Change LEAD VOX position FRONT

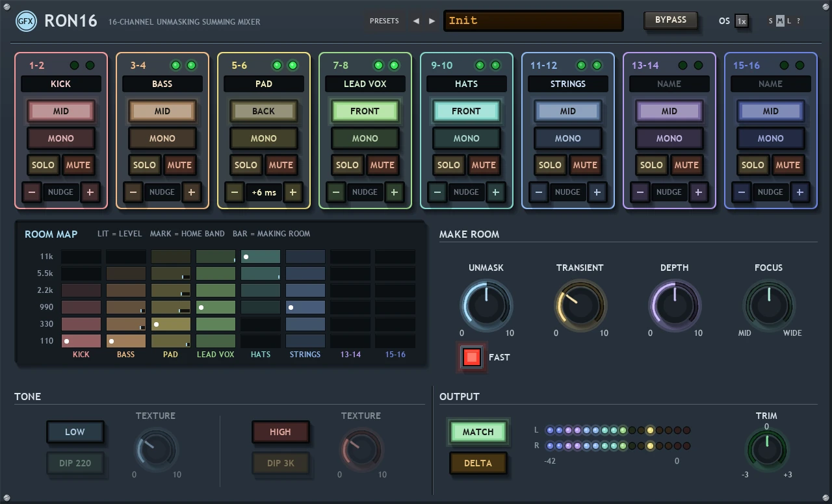365,111
